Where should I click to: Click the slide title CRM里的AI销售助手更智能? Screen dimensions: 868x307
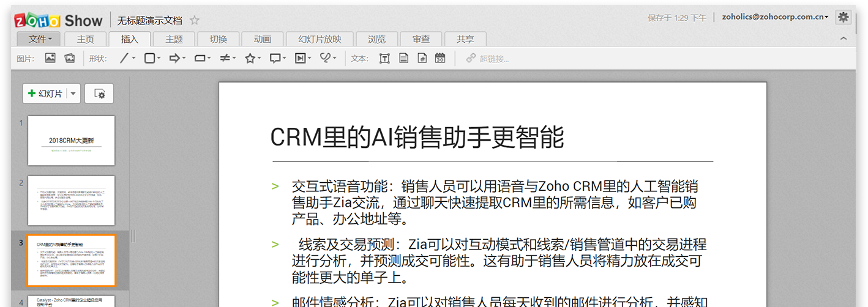[x=417, y=138]
